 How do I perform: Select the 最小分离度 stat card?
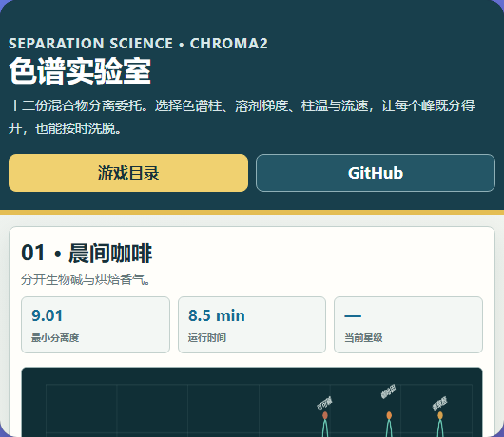[95, 325]
